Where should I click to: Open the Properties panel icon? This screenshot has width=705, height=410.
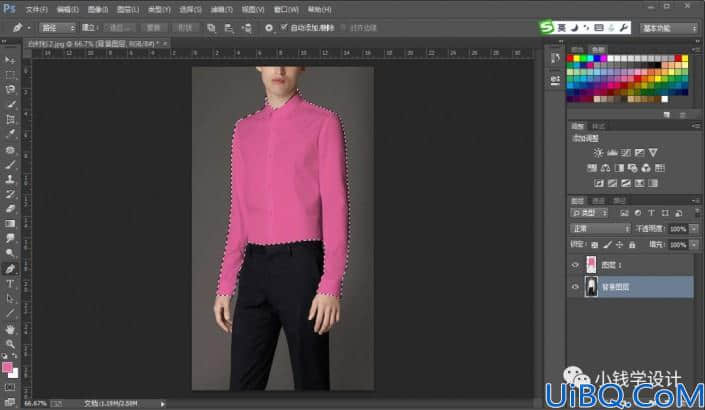coord(555,80)
